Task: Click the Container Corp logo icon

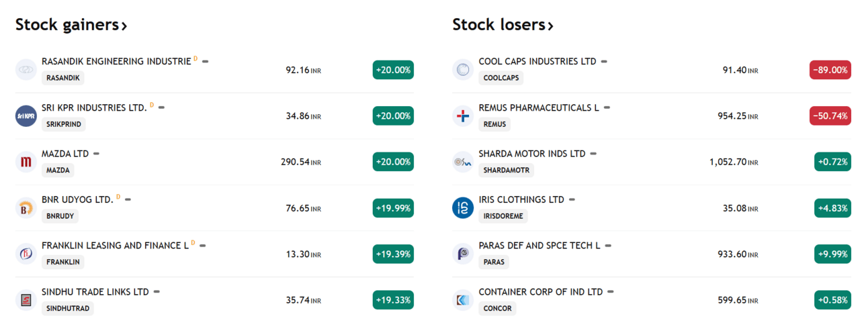Action: pyautogui.click(x=463, y=300)
